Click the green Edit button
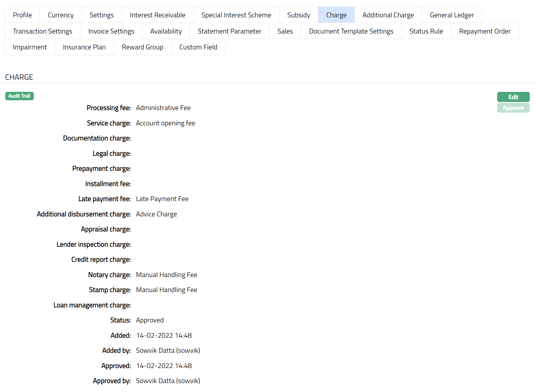The image size is (535, 392). click(513, 97)
